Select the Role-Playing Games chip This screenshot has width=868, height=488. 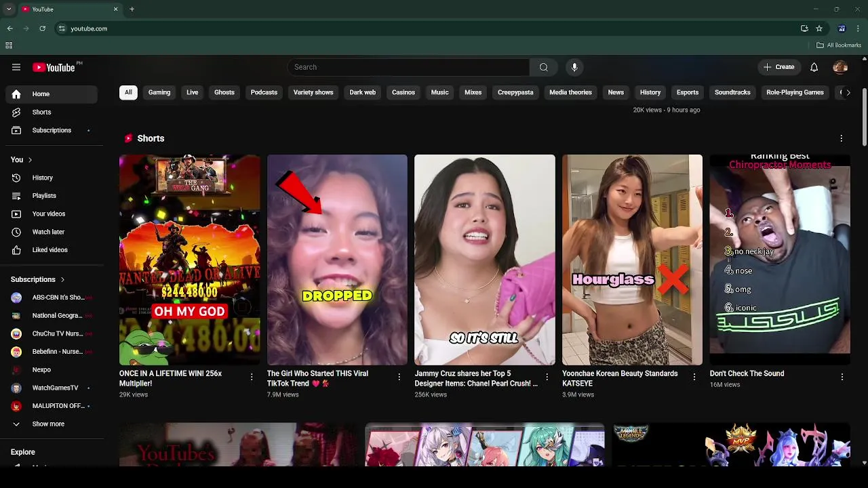(x=795, y=92)
